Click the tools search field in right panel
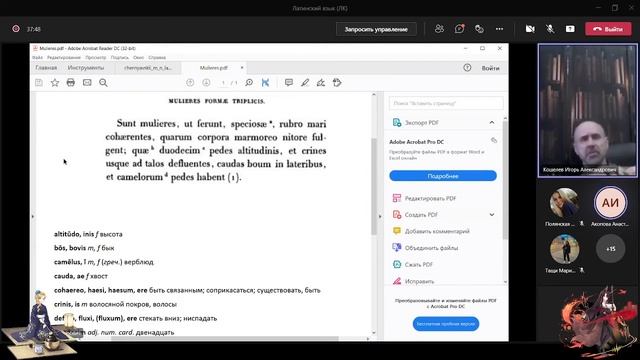 (446, 103)
